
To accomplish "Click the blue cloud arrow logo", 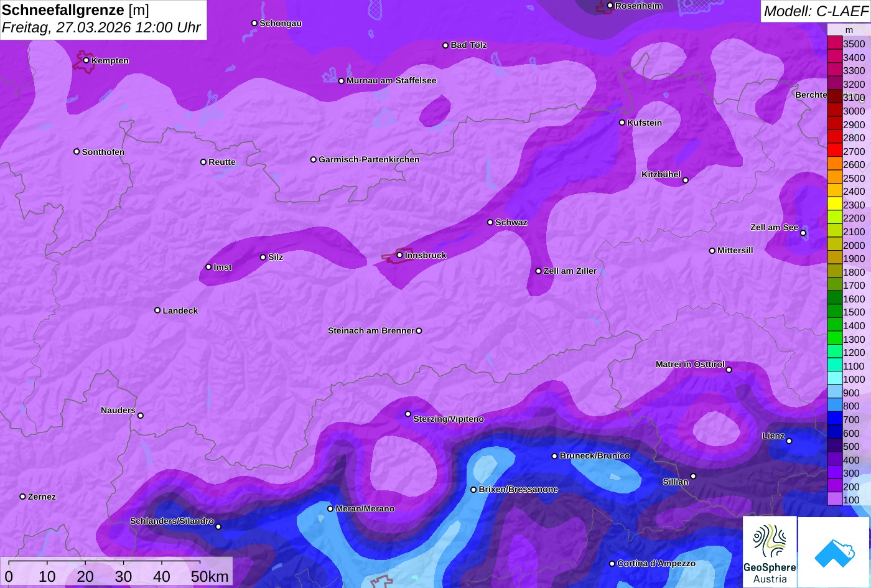I will point(834,553).
